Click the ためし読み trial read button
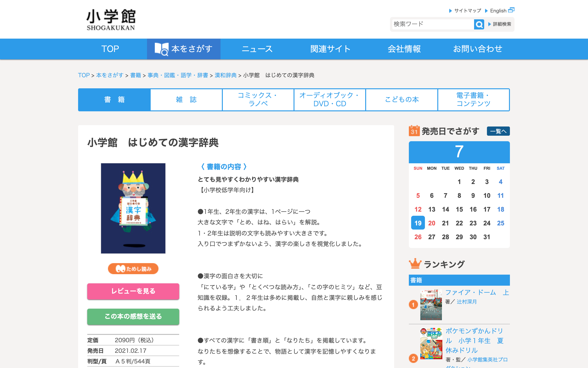The width and height of the screenshot is (588, 368). 133,269
